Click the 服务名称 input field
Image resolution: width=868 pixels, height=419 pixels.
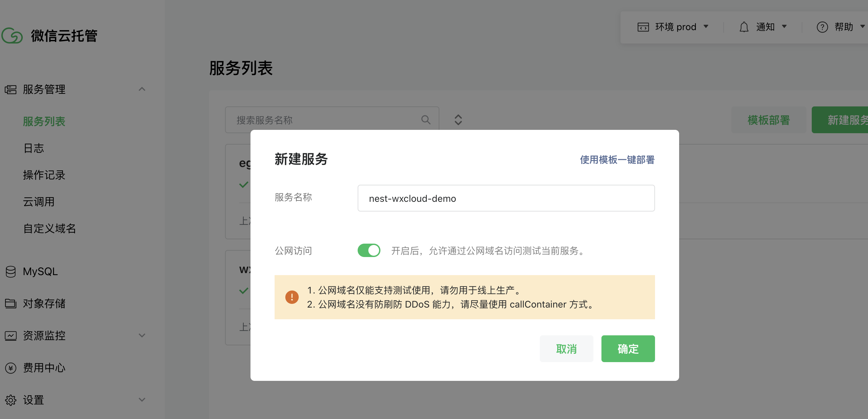click(506, 198)
